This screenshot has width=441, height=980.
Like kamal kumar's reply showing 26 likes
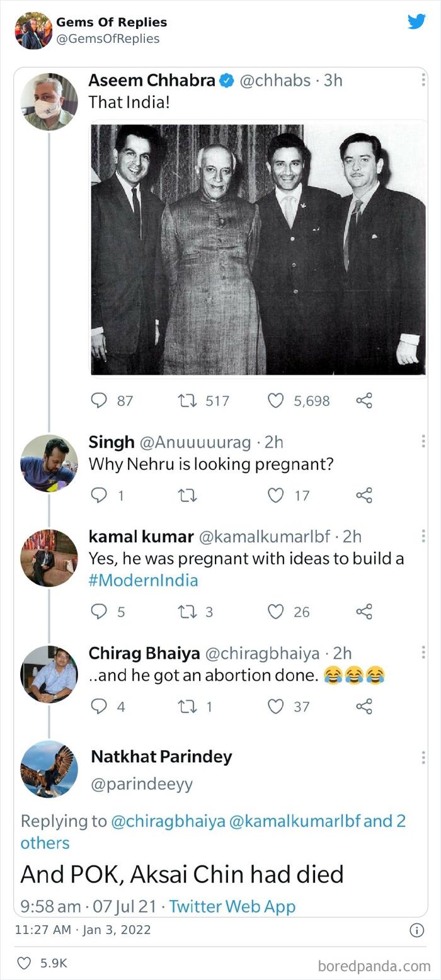pyautogui.click(x=276, y=612)
